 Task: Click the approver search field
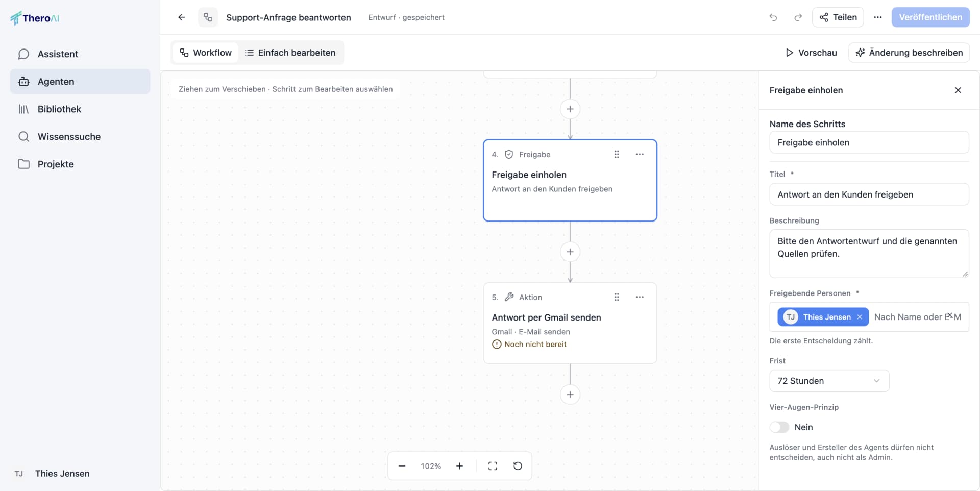[x=917, y=317]
